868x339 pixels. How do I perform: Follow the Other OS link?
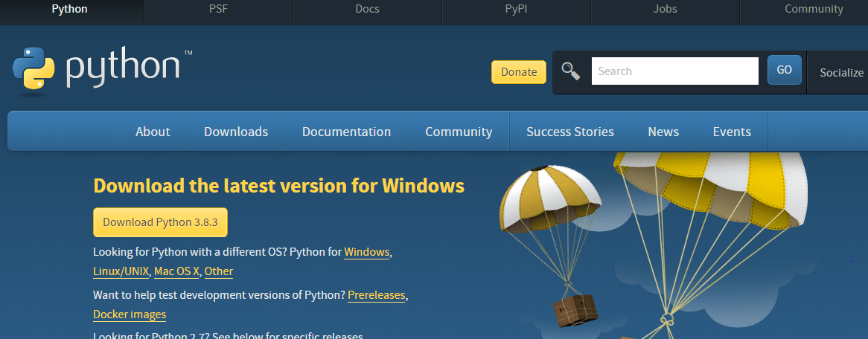219,271
